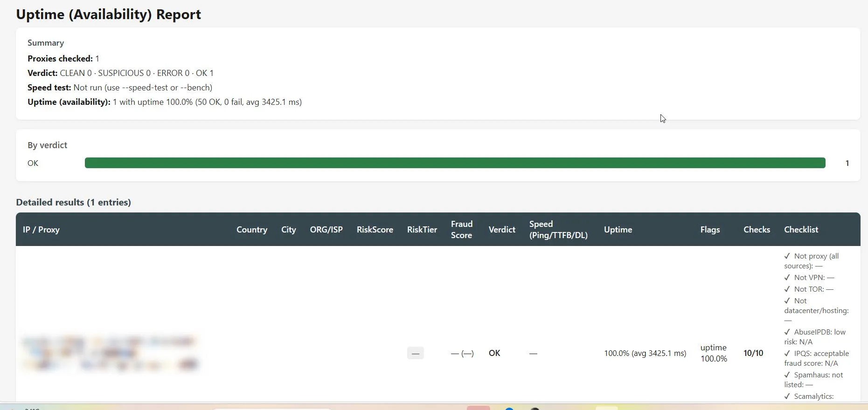The image size is (868, 410).
Task: Click the Verdict summary line with CLEAN 0
Action: pos(120,73)
